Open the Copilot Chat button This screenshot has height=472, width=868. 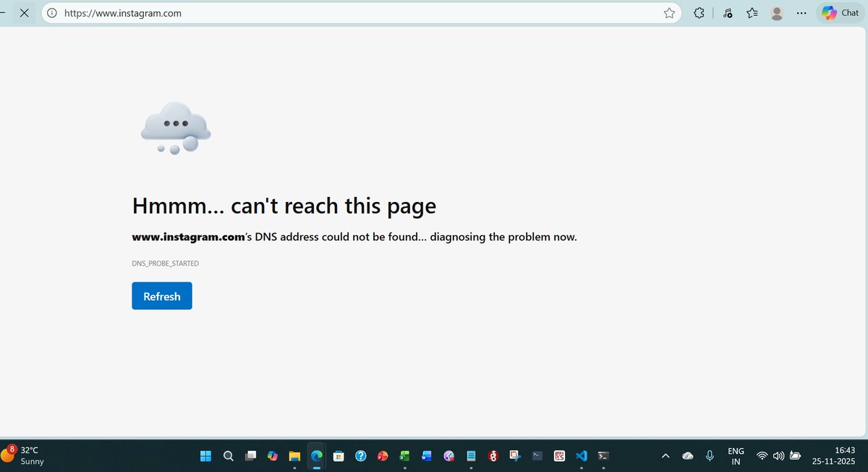841,13
